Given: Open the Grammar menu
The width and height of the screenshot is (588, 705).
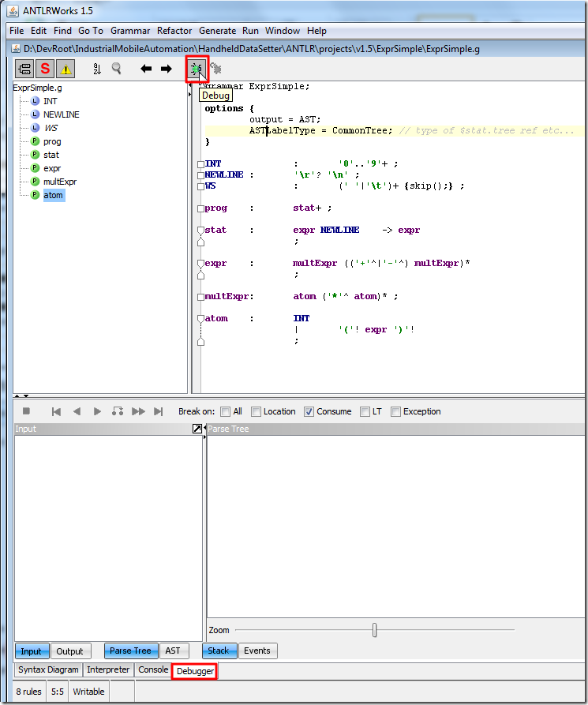Looking at the screenshot, I should coord(130,31).
